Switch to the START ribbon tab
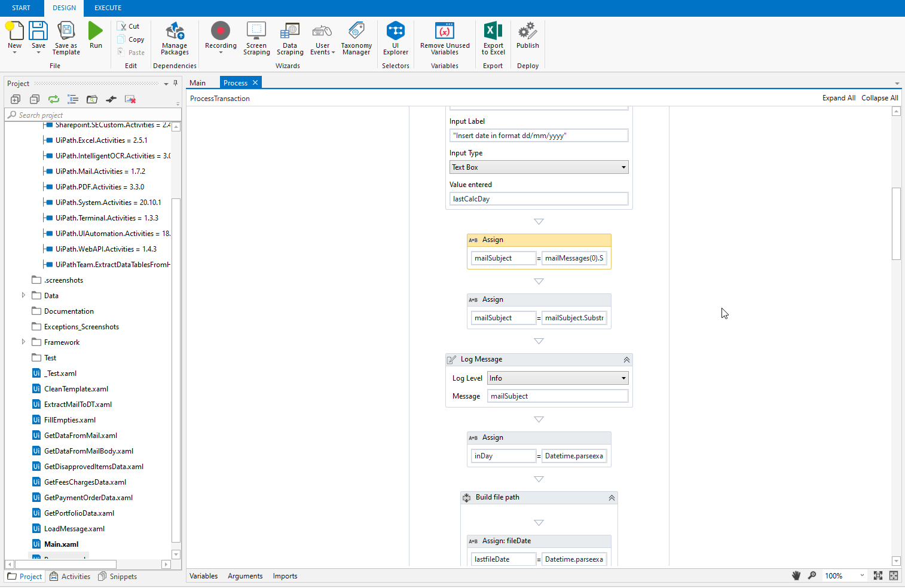Image resolution: width=905 pixels, height=588 pixels. tap(22, 8)
